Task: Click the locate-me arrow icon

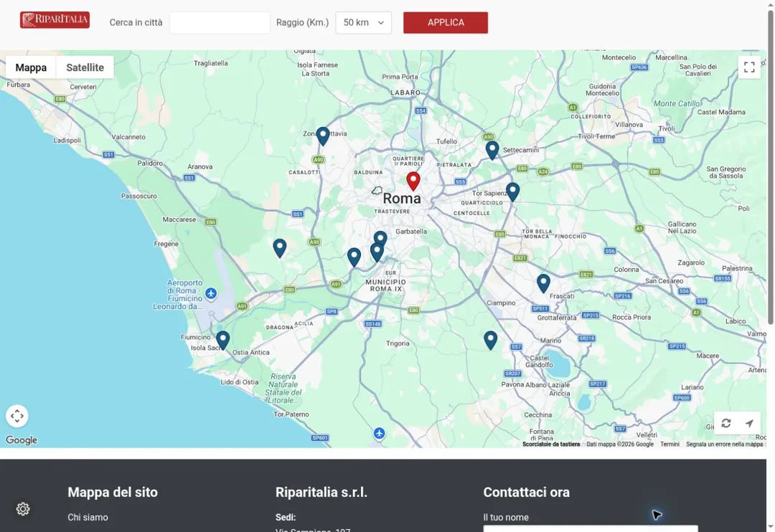Action: pos(749,423)
